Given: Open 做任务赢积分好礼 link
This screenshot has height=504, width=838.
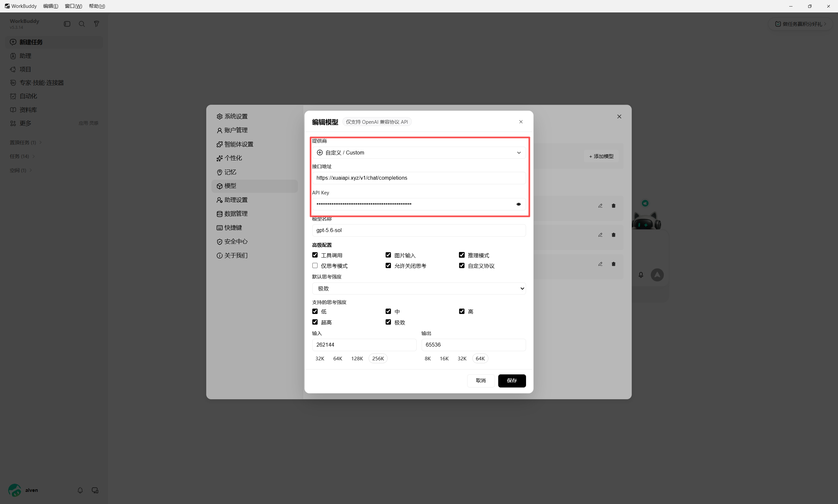Looking at the screenshot, I should [x=800, y=24].
